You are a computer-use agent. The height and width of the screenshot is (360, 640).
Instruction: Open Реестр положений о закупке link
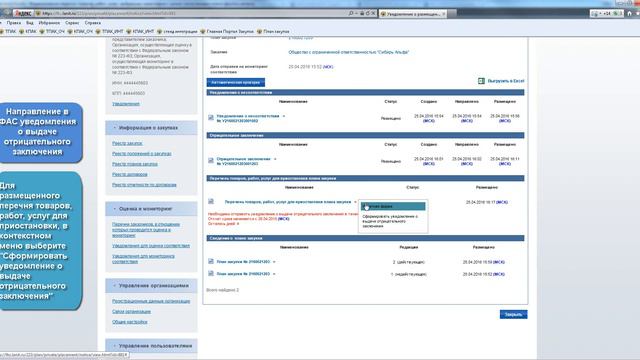pyautogui.click(x=142, y=154)
